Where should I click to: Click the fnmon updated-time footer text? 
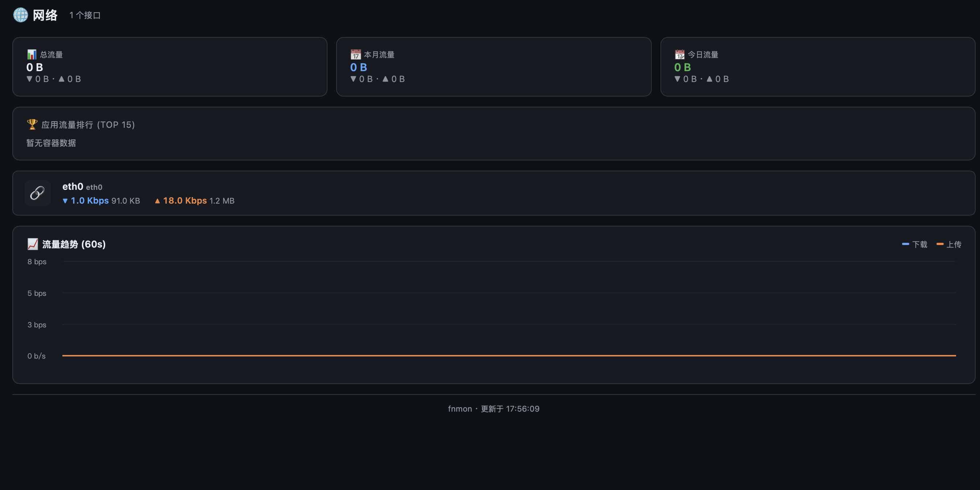point(494,409)
